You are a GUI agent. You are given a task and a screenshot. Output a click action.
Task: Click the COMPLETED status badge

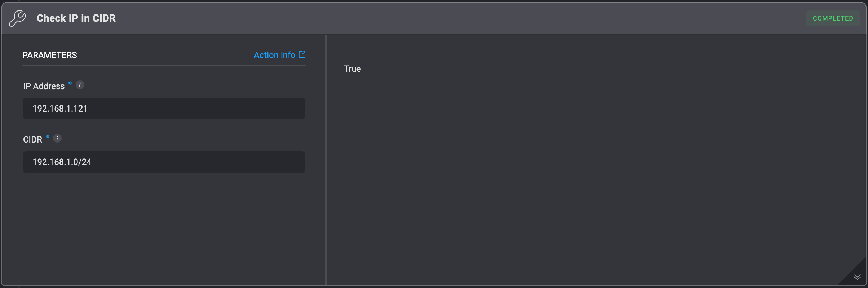833,18
